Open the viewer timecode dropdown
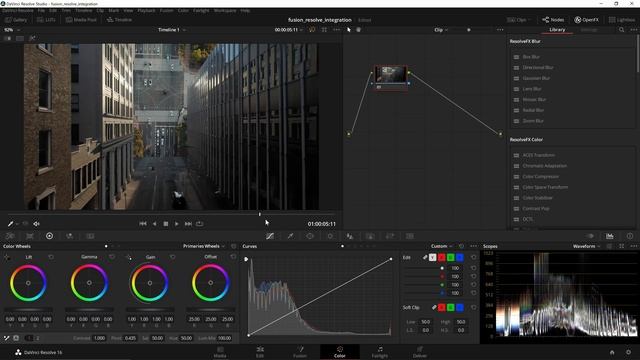This screenshot has height=360, width=640. (x=289, y=30)
